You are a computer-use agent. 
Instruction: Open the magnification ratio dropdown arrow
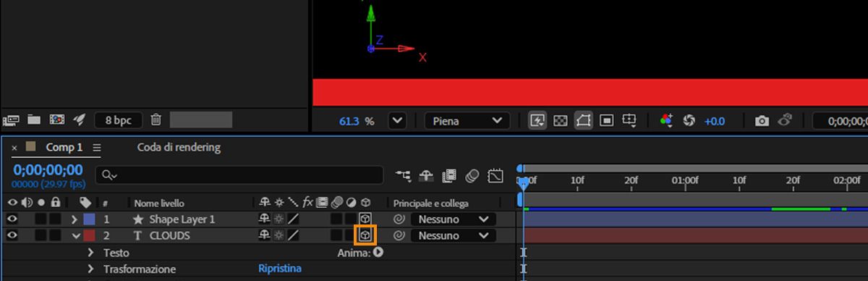tap(396, 121)
